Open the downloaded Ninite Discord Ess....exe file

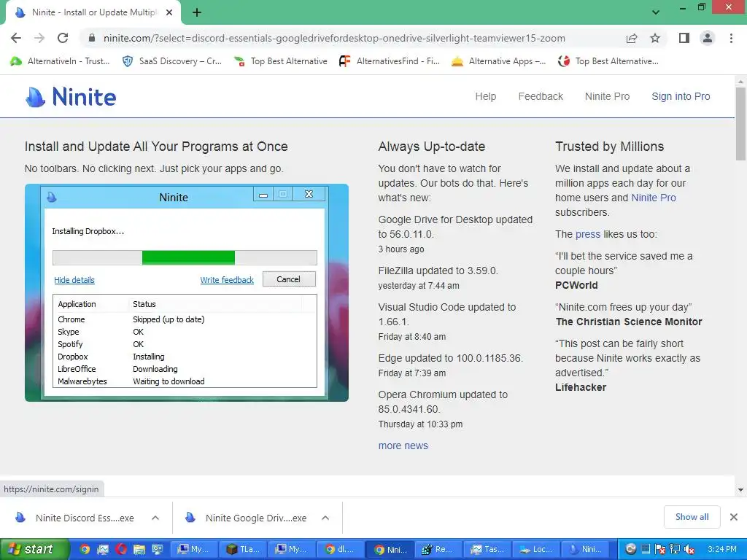pos(75,518)
